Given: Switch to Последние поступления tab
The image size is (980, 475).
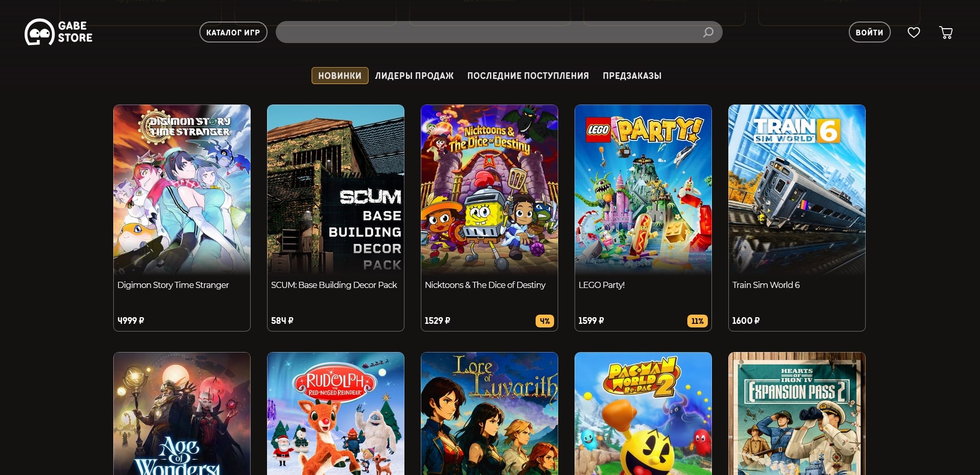Looking at the screenshot, I should pyautogui.click(x=528, y=76).
